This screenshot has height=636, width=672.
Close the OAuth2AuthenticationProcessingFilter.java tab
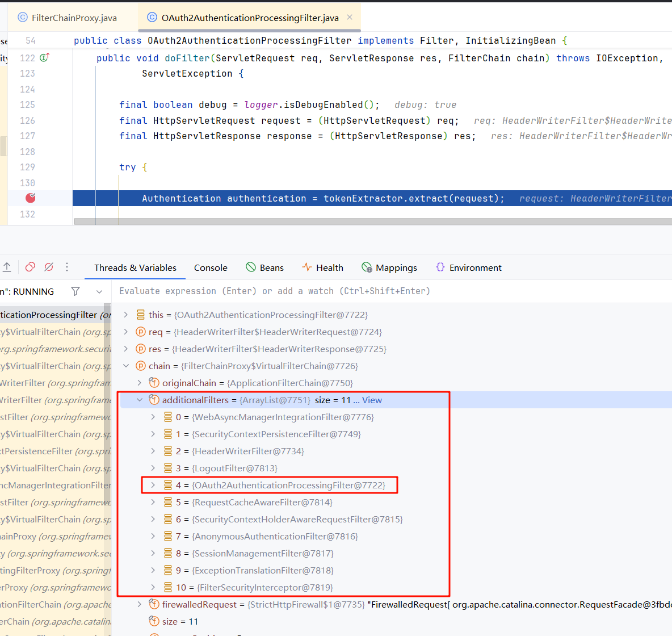350,17
